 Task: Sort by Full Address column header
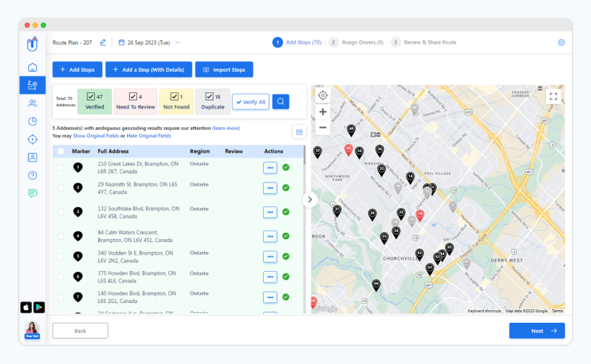113,151
